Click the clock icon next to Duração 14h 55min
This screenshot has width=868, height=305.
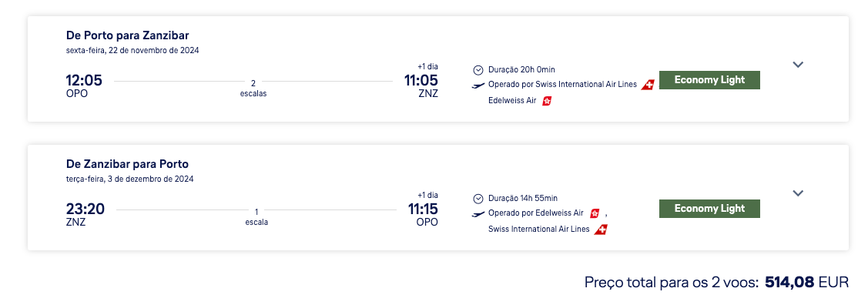click(478, 198)
